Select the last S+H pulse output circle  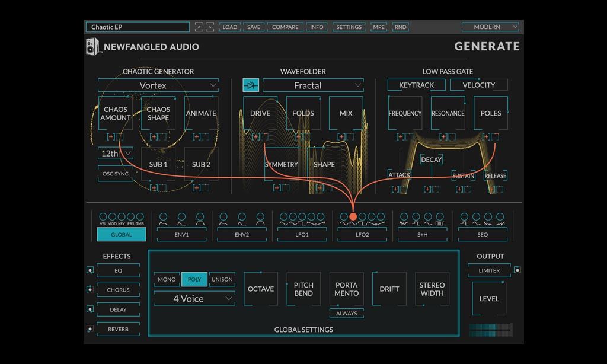click(440, 216)
